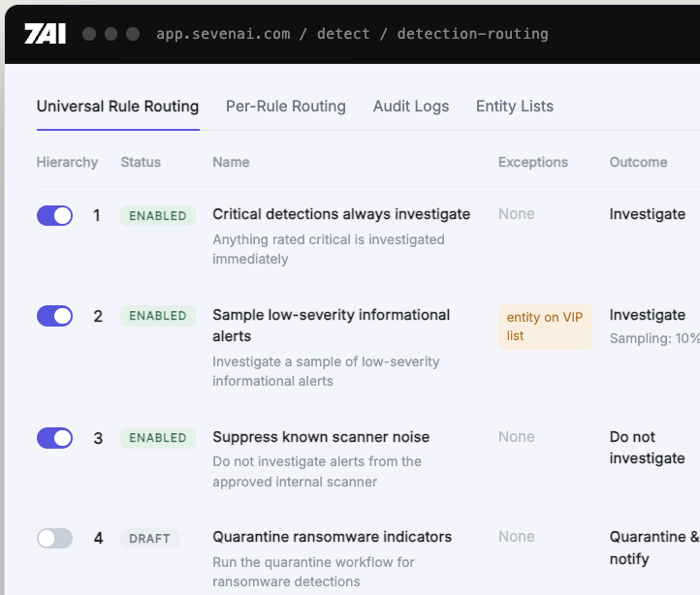Click 'Quarantine & notify' outcome on rule 4

click(654, 548)
